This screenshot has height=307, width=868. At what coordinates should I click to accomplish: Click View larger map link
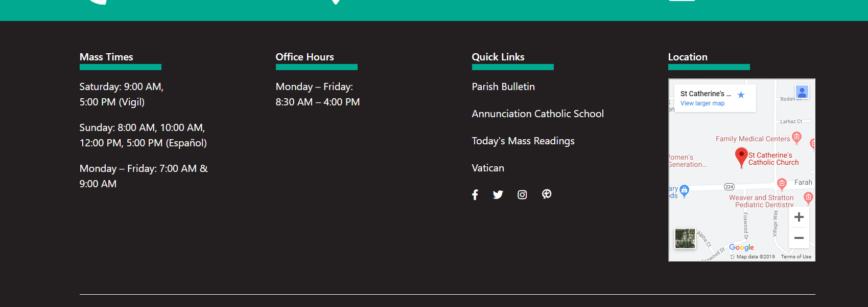click(702, 103)
